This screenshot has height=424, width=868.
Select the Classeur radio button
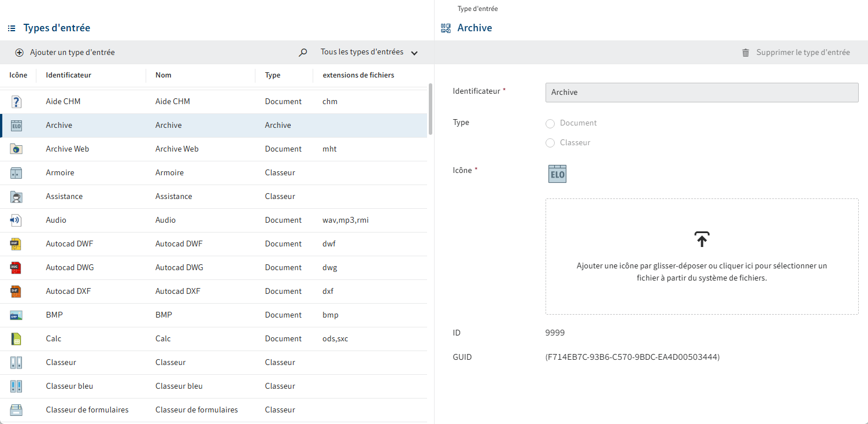[550, 143]
